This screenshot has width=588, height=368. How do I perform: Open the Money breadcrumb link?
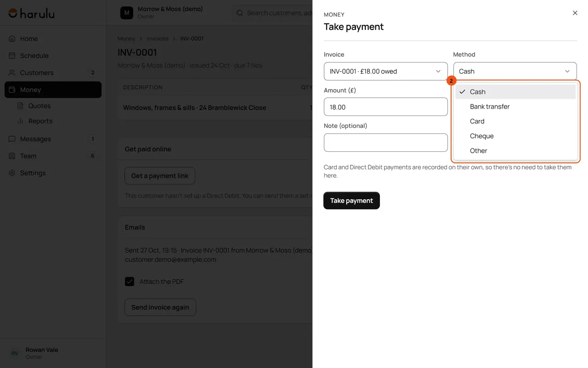[126, 39]
